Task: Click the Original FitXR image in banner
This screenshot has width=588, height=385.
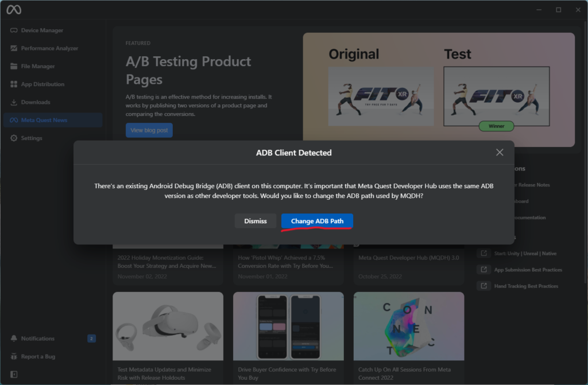Action: click(381, 96)
